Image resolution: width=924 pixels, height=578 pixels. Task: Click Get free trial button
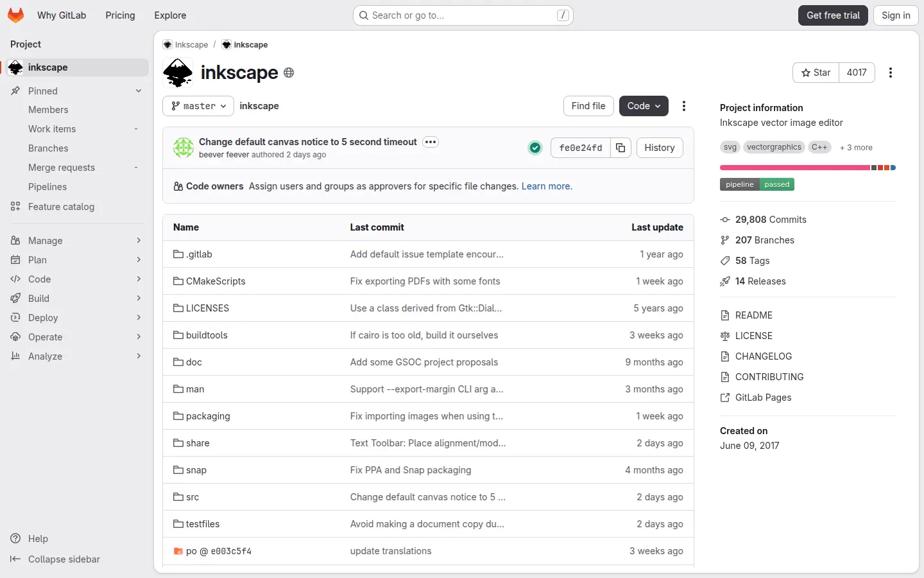point(833,15)
